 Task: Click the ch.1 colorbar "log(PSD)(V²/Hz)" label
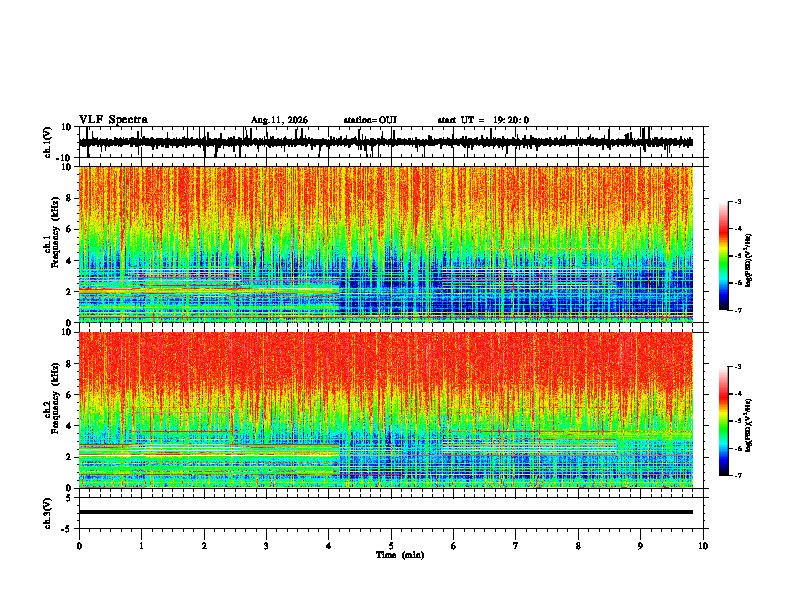pos(749,261)
